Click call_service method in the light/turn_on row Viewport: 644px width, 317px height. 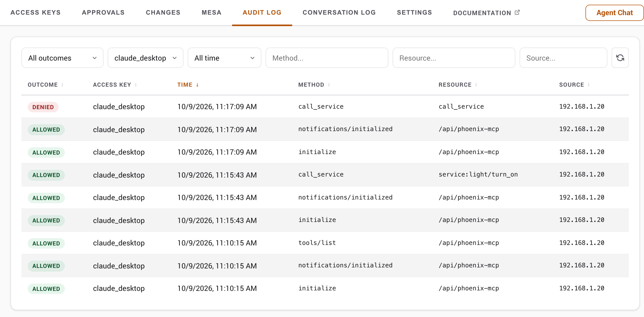point(321,174)
